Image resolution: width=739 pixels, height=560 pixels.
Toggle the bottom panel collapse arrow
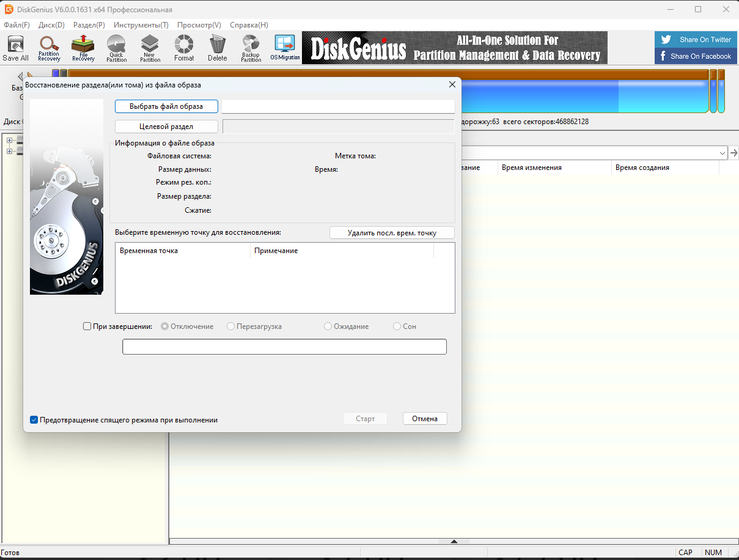tap(454, 541)
